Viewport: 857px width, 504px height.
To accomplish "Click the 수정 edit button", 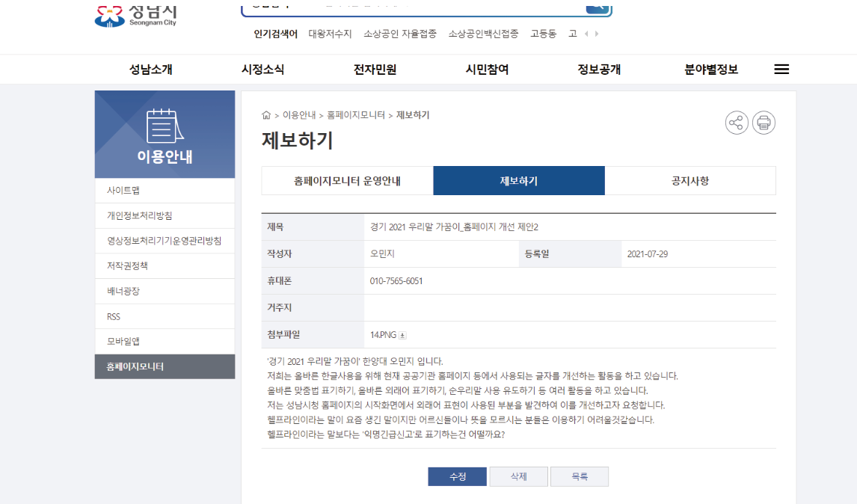I will (x=458, y=476).
